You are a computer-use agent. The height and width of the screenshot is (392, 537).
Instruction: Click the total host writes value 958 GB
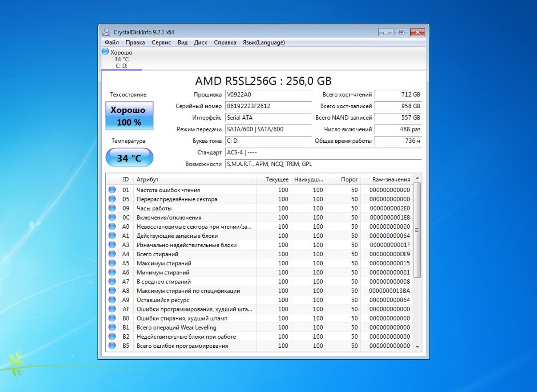coord(398,106)
